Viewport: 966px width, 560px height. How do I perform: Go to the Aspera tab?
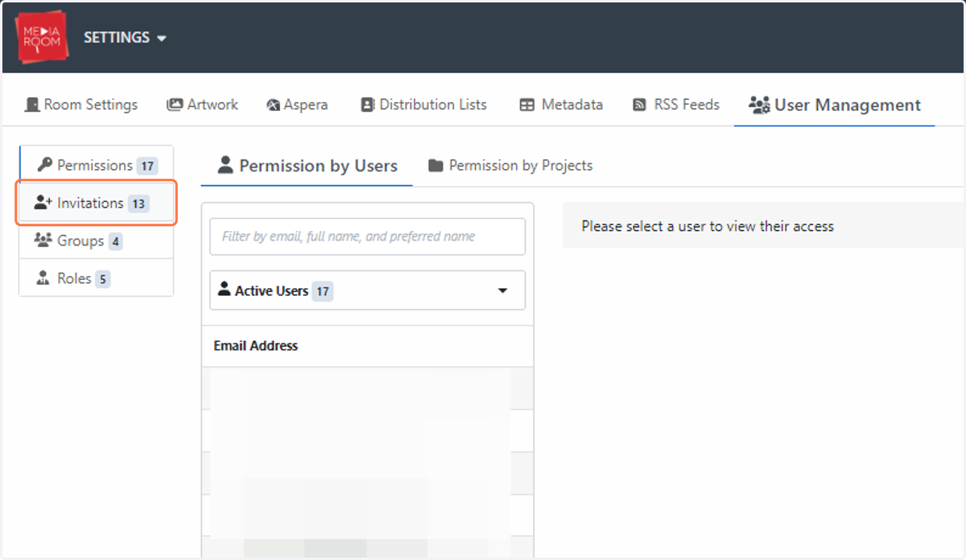[x=297, y=105]
